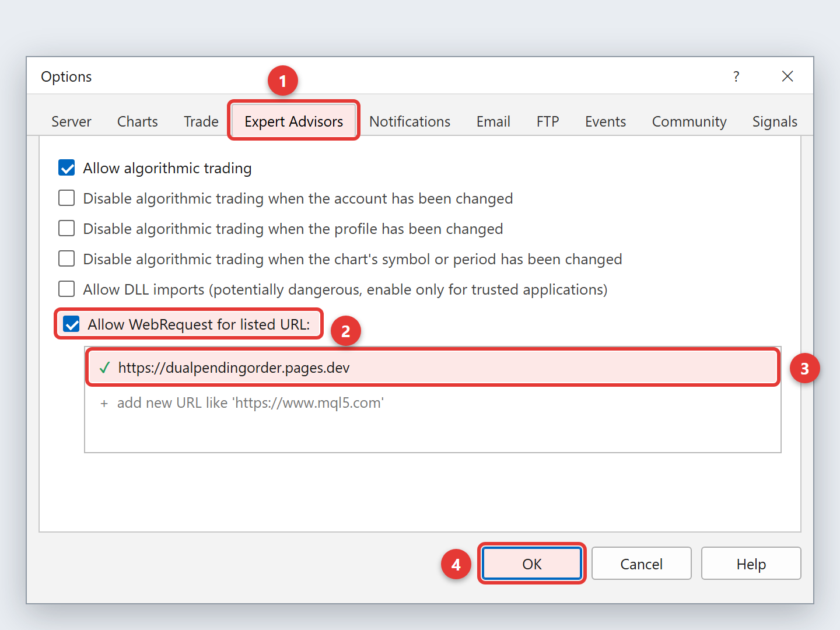
Task: Select the dualpendingorder.pages.dev URL entry
Action: pyautogui.click(x=432, y=367)
